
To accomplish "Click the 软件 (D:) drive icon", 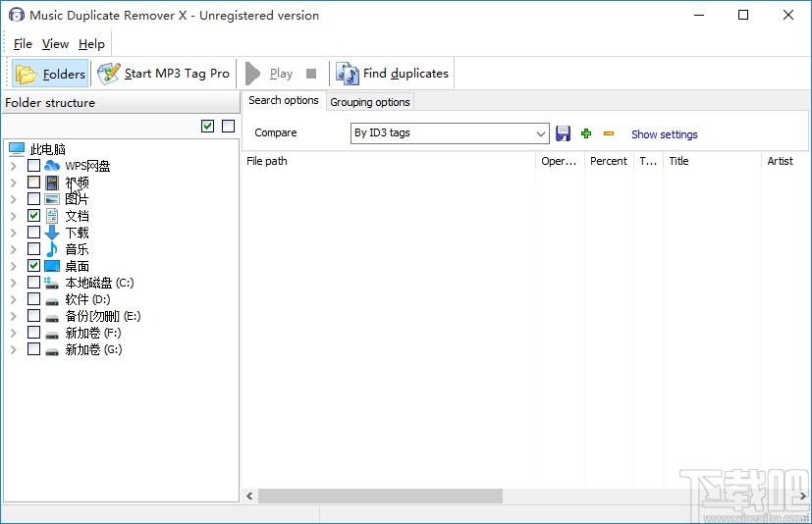I will tap(52, 301).
